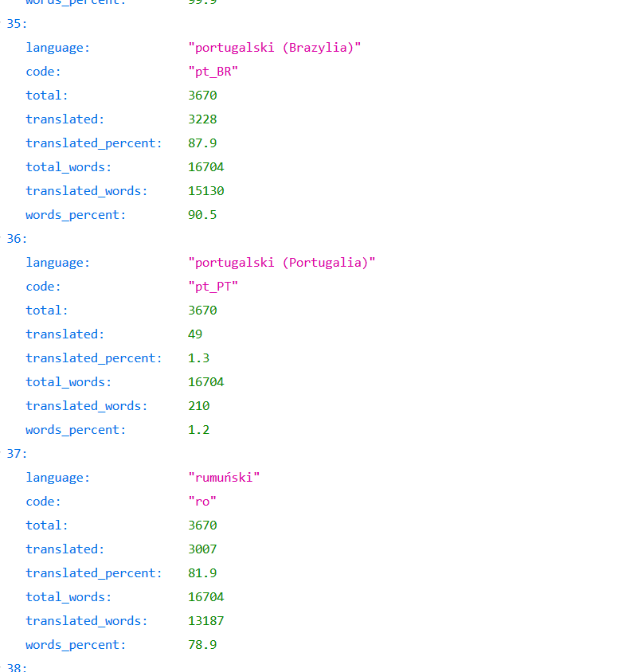Click translated value 3228
618x672 pixels.
tap(202, 119)
